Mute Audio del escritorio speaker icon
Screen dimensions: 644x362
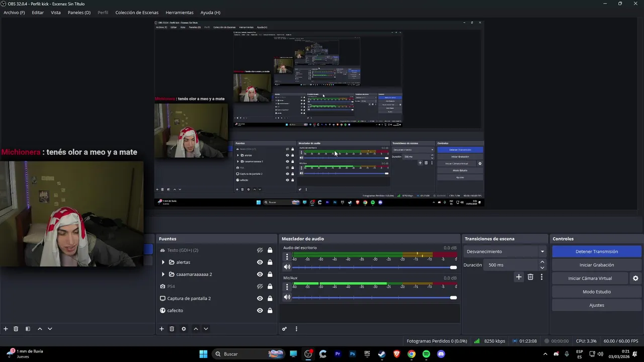tap(287, 267)
